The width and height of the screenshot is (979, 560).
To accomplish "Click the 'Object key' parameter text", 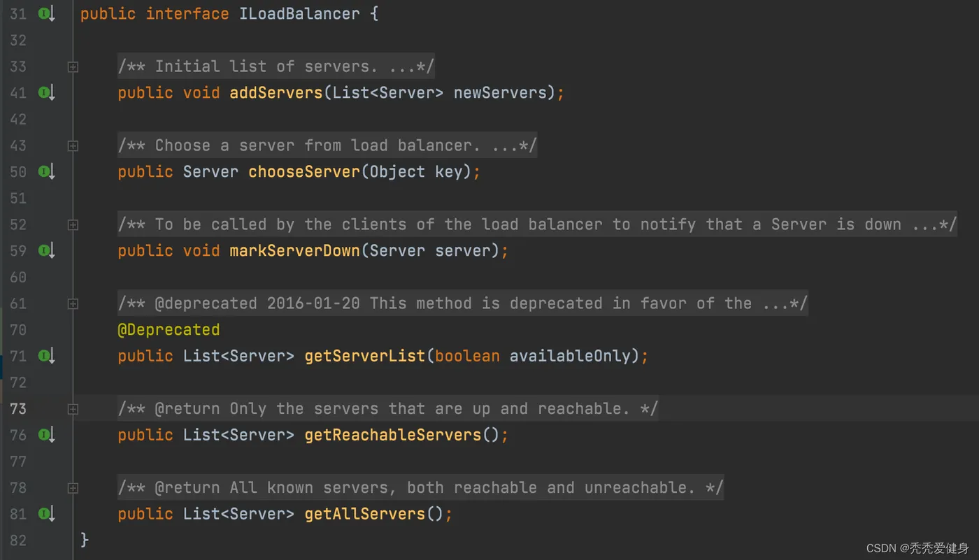I will click(x=416, y=171).
